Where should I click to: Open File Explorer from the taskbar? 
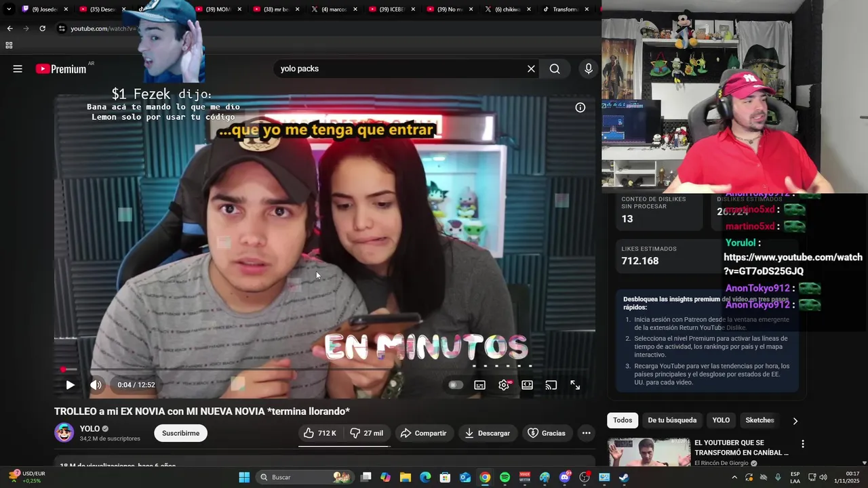click(x=405, y=477)
